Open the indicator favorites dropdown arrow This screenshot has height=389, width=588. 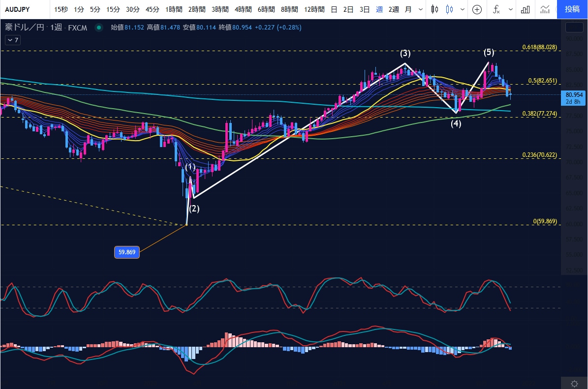[x=510, y=9]
